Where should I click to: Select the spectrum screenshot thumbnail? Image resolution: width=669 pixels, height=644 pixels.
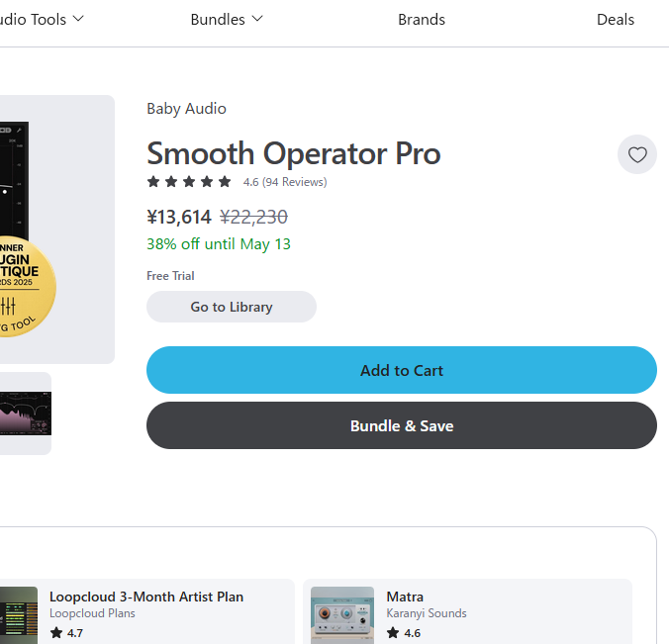(x=26, y=414)
